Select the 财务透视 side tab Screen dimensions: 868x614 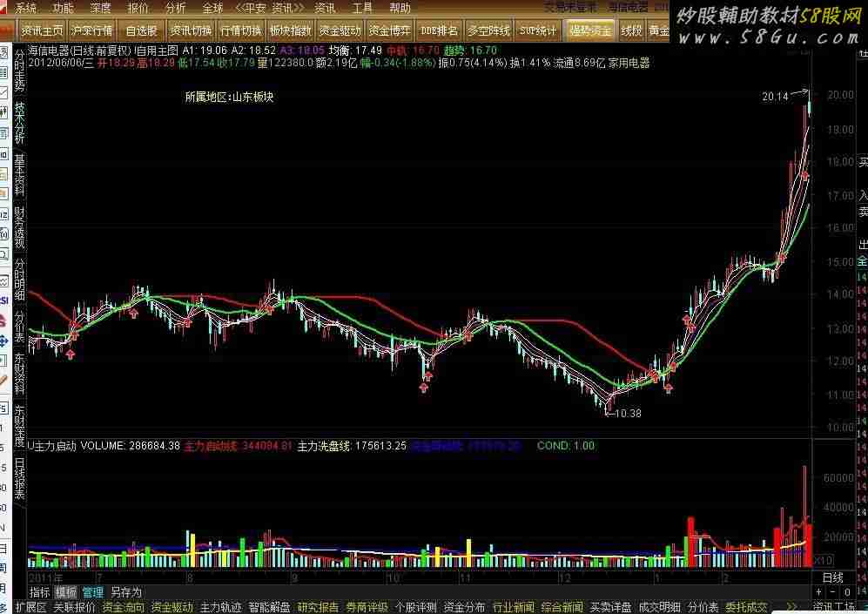(19, 226)
